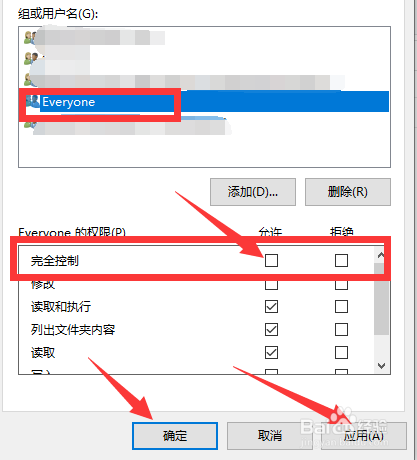Check Deny for 读取 permission
417x460 pixels.
tap(341, 352)
